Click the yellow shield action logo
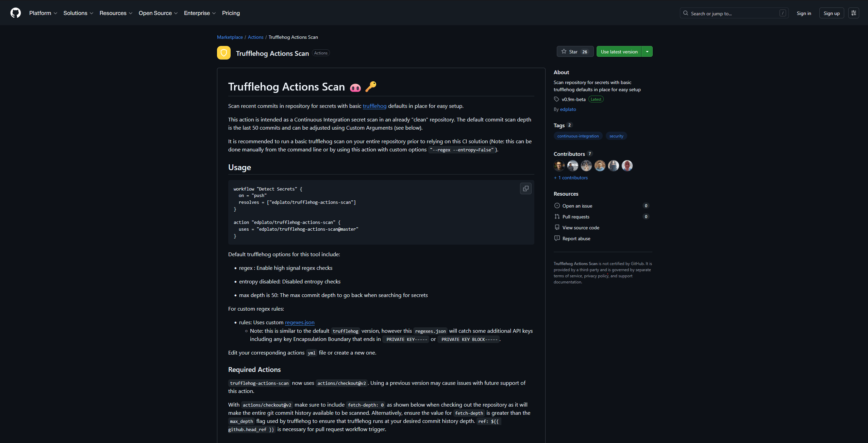The height and width of the screenshot is (443, 868). pos(224,53)
